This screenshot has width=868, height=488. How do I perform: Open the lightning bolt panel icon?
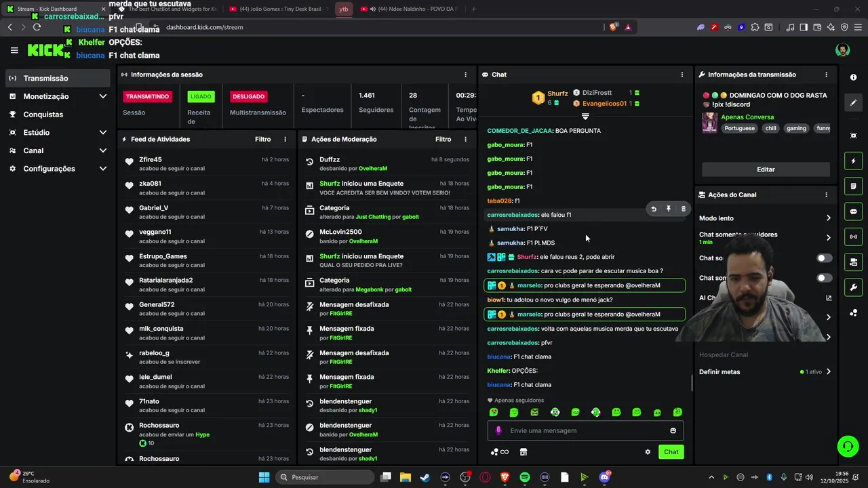click(853, 161)
